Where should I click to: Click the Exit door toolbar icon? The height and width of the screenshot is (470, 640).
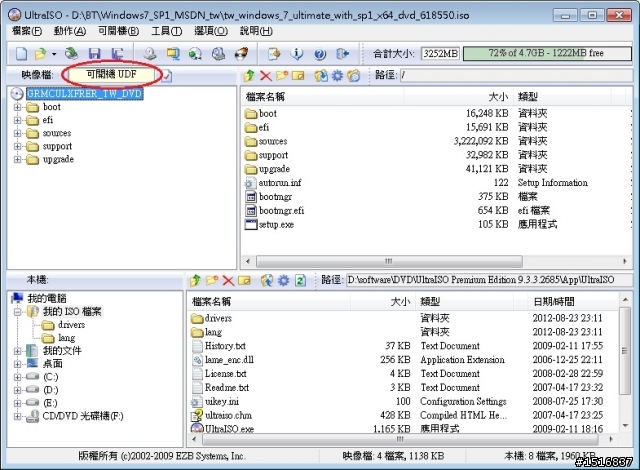tap(342, 53)
